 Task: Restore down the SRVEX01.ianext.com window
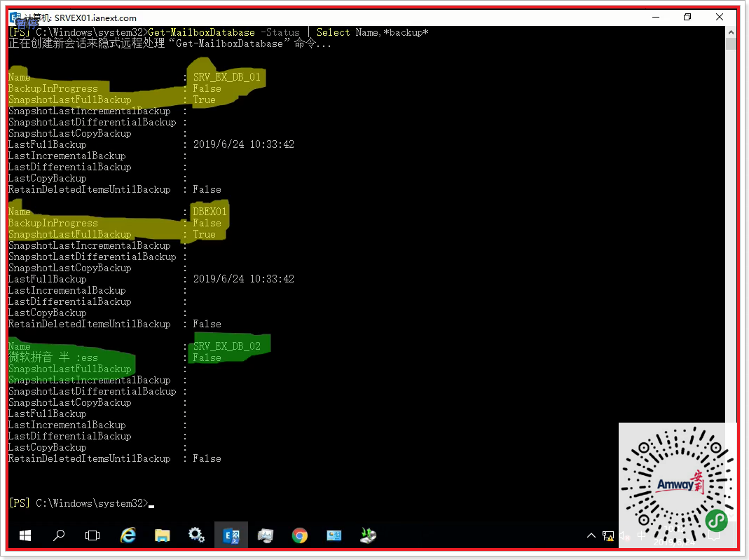coord(687,18)
